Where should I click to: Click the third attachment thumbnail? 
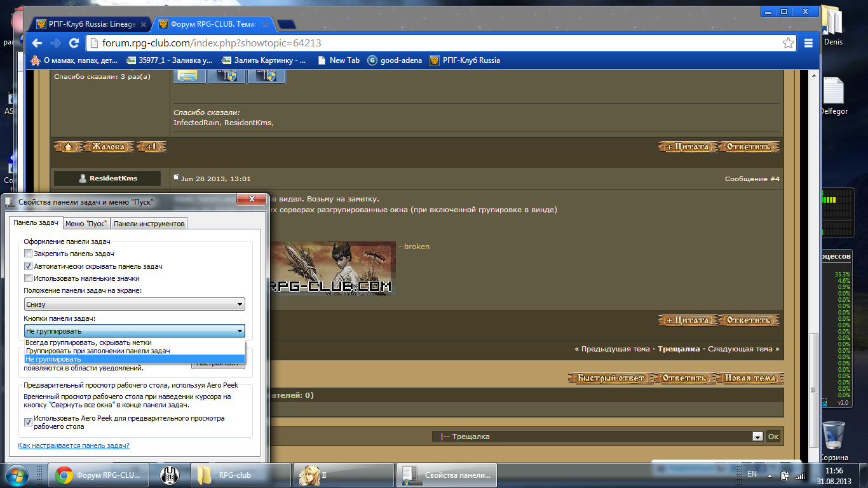point(266,76)
